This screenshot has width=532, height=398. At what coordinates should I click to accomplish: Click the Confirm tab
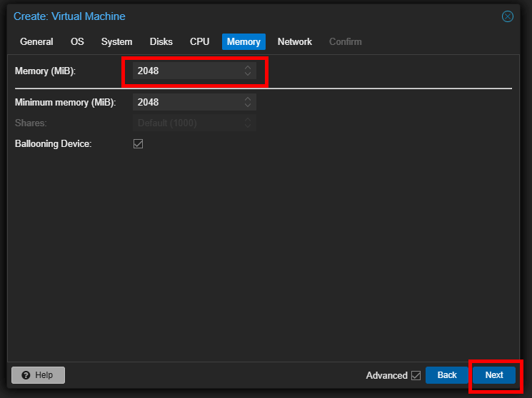pos(346,41)
